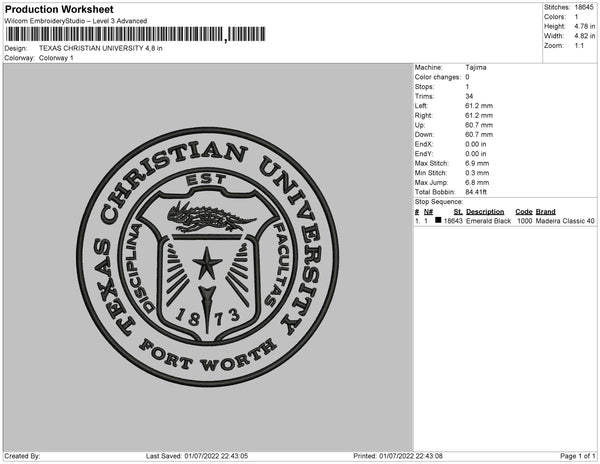
Task: Click the Max Jump value '6.8 mm'
Action: coord(477,182)
